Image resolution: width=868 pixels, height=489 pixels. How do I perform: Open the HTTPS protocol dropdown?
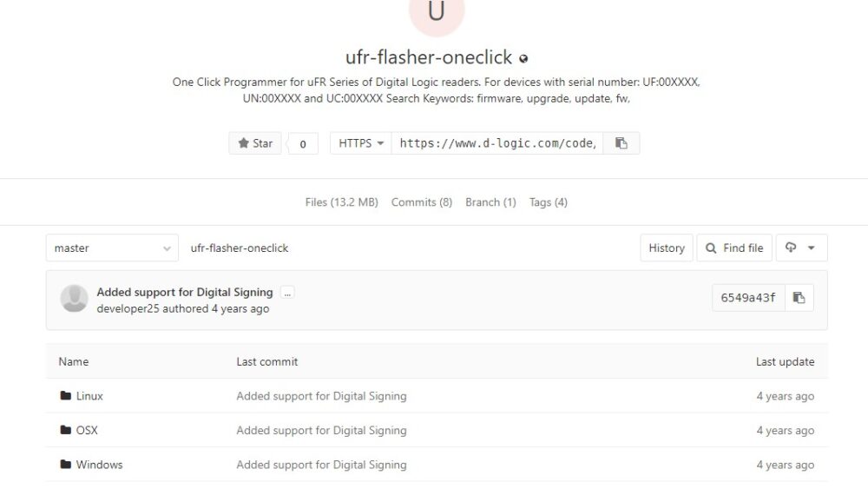click(361, 143)
